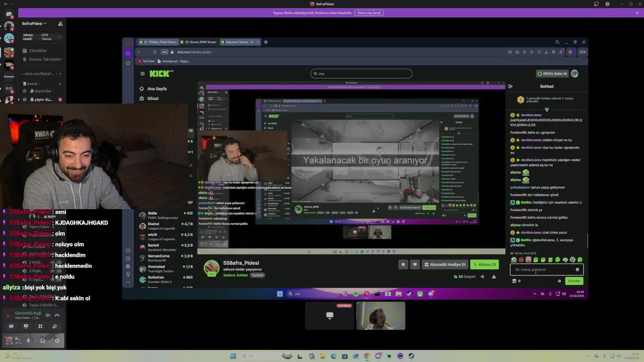Select the screen share stream thumbnail
Viewport: 644px width, 362px height.
330,316
